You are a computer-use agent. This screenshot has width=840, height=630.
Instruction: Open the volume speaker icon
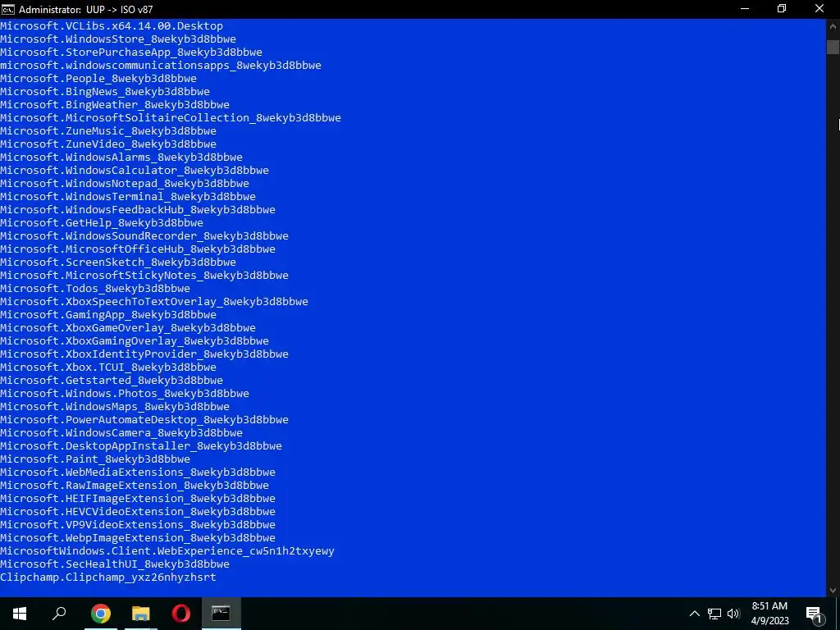pos(733,614)
